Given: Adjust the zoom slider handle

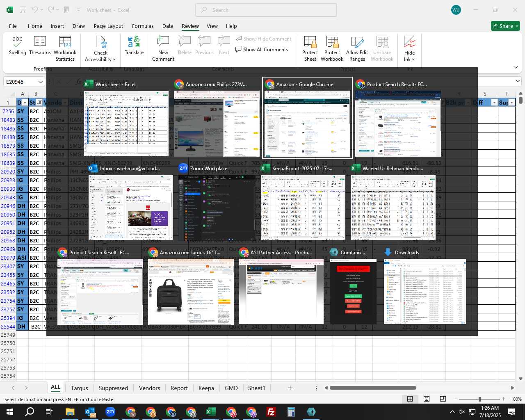Looking at the screenshot, I should pos(479,399).
